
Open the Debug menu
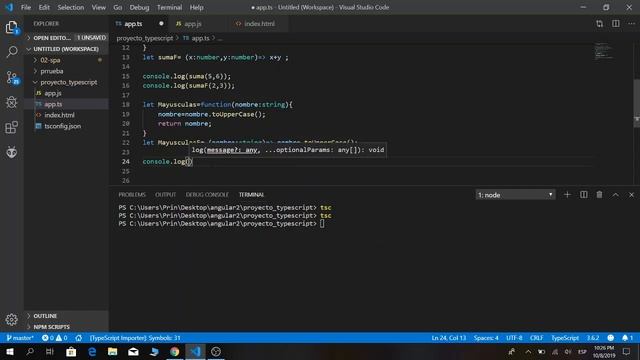click(x=139, y=7)
